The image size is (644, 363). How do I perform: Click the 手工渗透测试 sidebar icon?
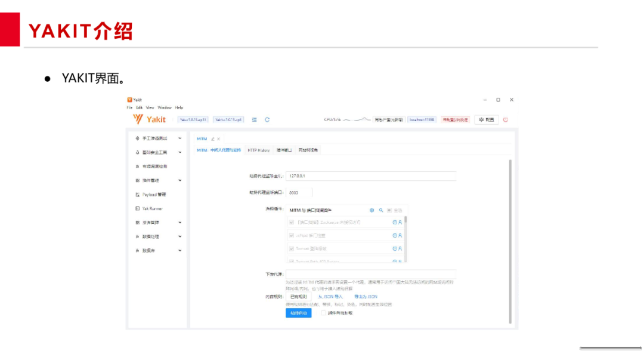137,139
